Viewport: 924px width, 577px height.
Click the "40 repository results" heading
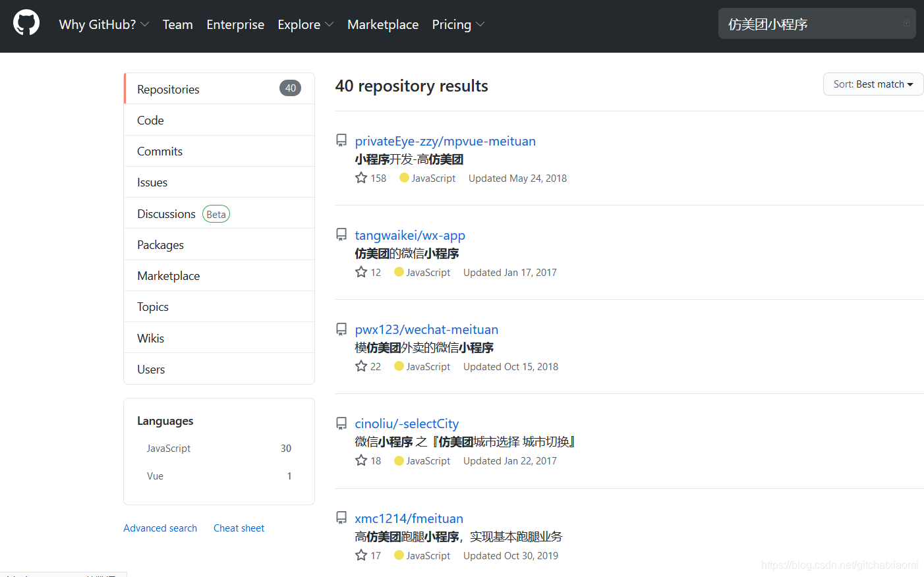(412, 86)
